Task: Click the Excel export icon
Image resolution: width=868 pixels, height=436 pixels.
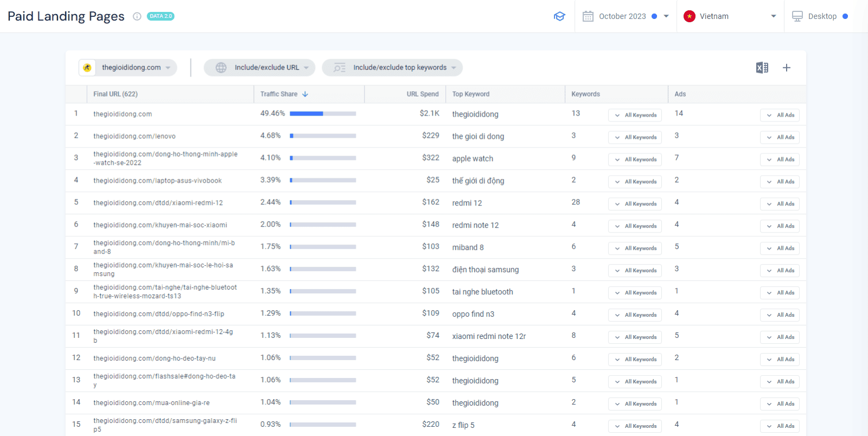Action: [762, 68]
